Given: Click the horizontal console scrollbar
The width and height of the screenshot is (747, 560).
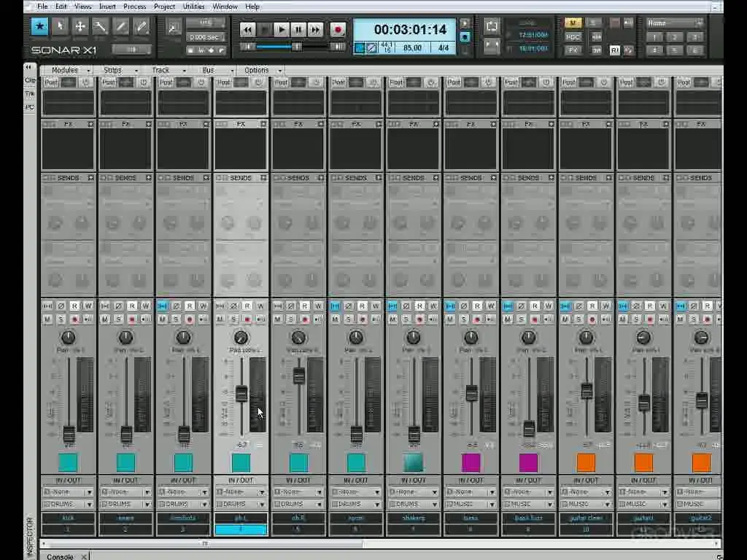Looking at the screenshot, I should pyautogui.click(x=205, y=543).
